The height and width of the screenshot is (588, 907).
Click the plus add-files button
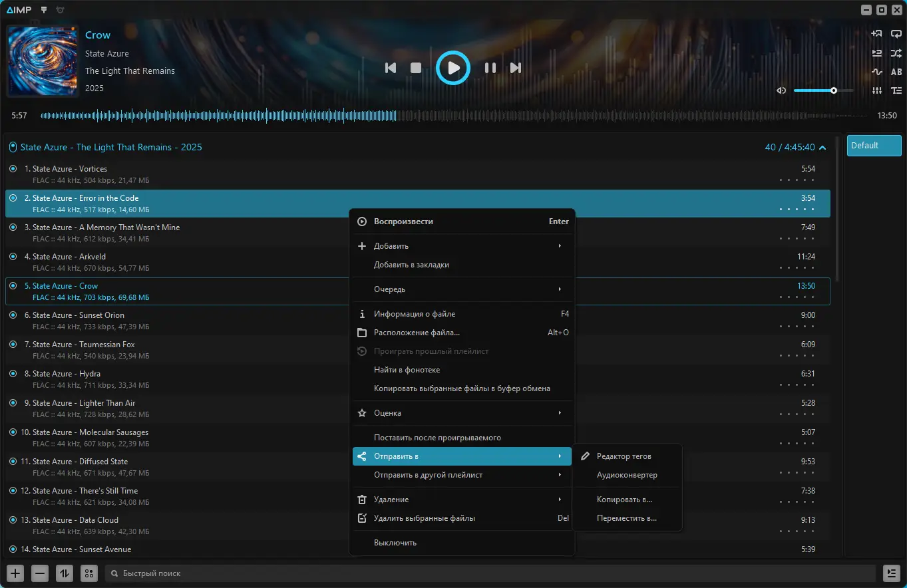tap(15, 573)
